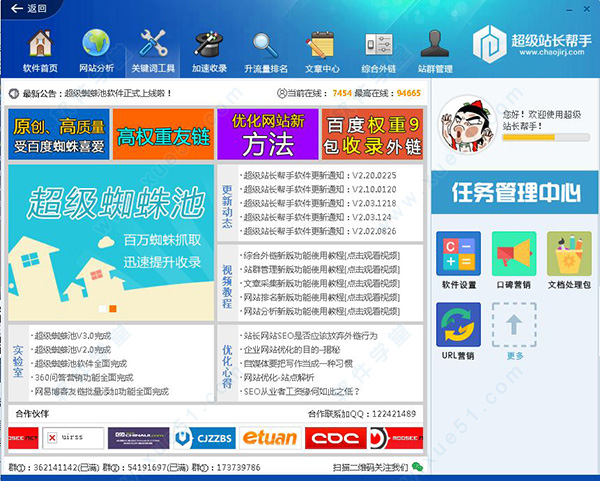Click the ChinaUI partner logo
The width and height of the screenshot is (600, 481).
pyautogui.click(x=139, y=438)
